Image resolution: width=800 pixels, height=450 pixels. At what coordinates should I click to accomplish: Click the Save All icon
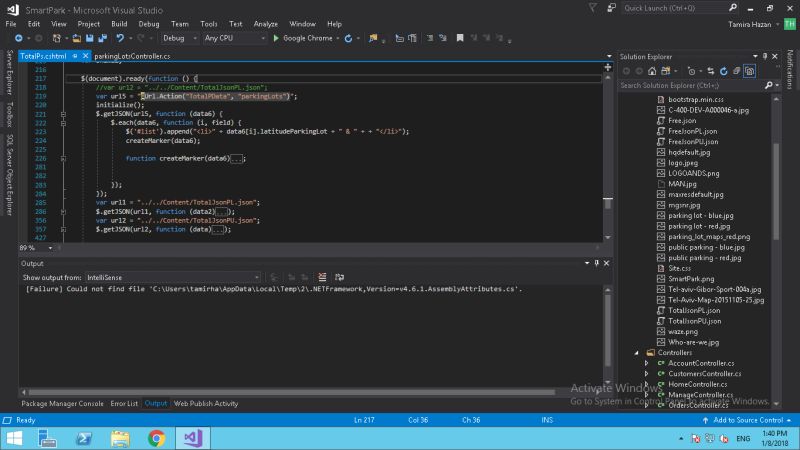pyautogui.click(x=103, y=38)
